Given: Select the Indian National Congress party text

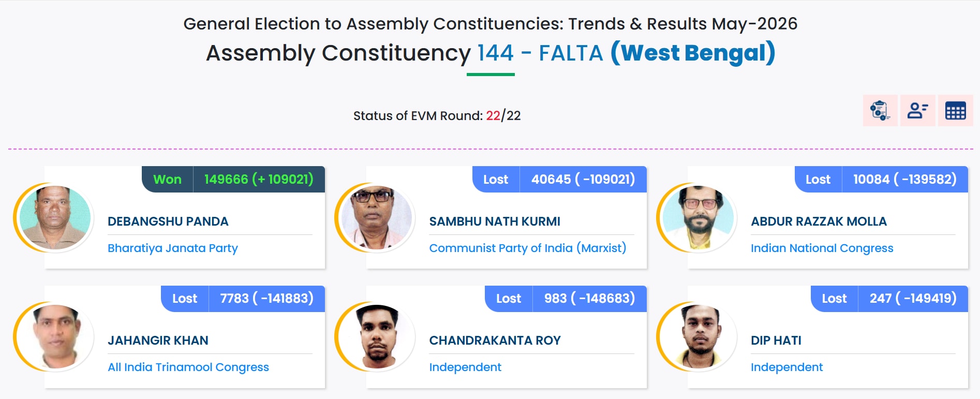Looking at the screenshot, I should click(x=822, y=248).
